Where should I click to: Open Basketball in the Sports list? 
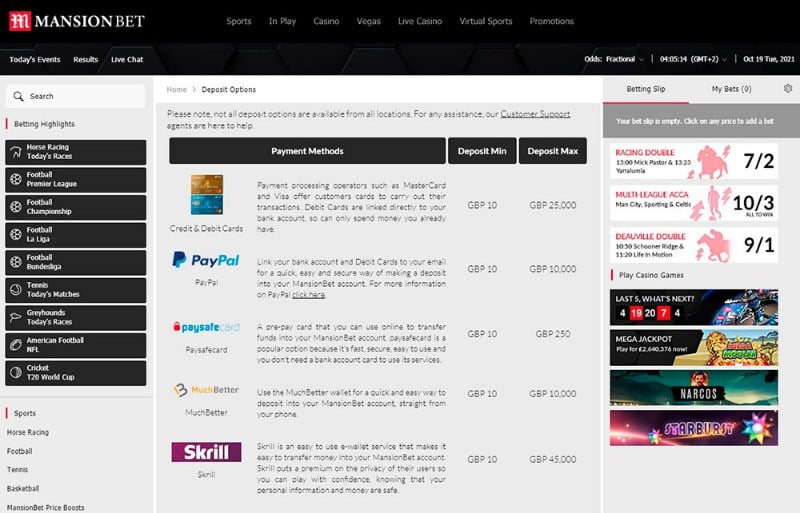coord(23,488)
